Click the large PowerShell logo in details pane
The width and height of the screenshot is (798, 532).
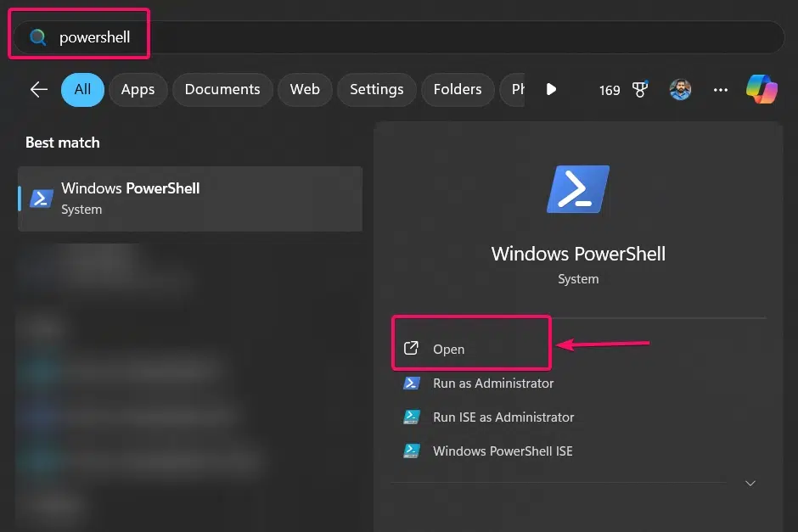coord(577,188)
